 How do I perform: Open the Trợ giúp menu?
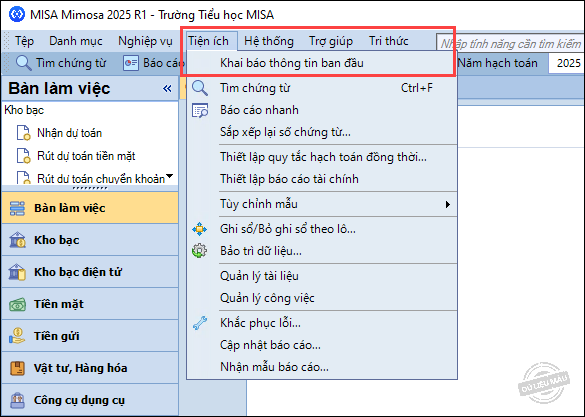tap(331, 41)
